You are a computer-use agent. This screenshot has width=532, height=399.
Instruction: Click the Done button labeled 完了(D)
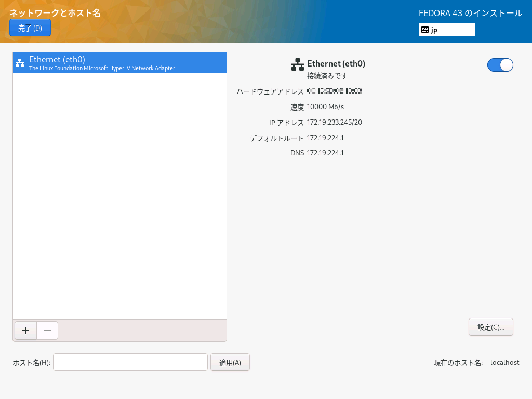coord(30,28)
